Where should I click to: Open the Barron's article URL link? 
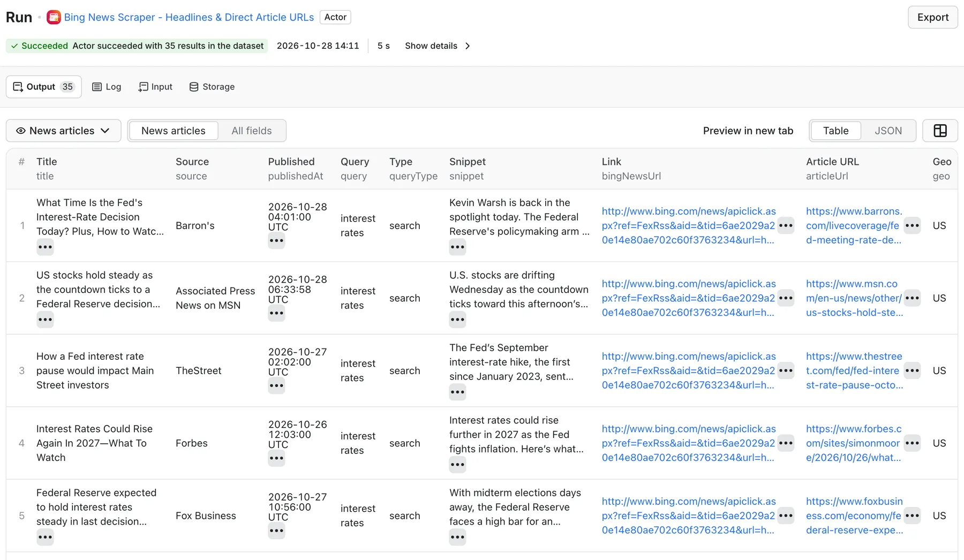[x=854, y=225]
